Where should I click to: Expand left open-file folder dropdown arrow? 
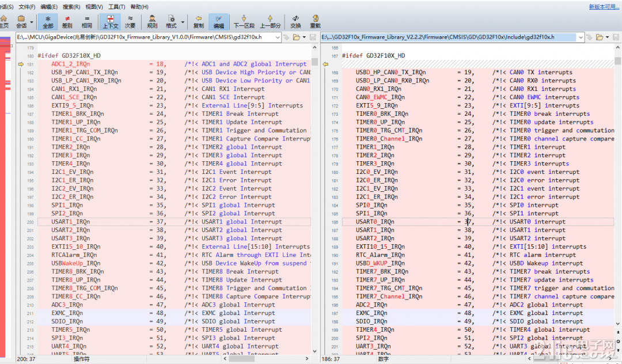[x=304, y=37]
